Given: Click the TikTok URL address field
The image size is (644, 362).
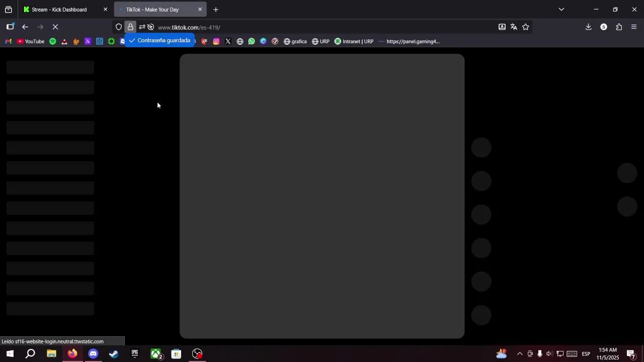Looking at the screenshot, I should pyautogui.click(x=322, y=27).
